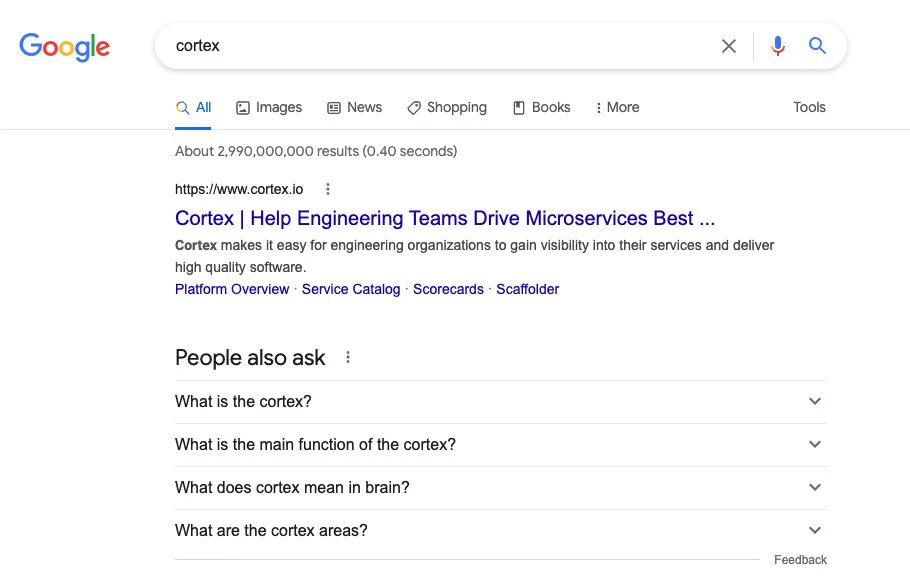Click the https://www.cortex.io URL text
This screenshot has width=910, height=588.
click(239, 189)
